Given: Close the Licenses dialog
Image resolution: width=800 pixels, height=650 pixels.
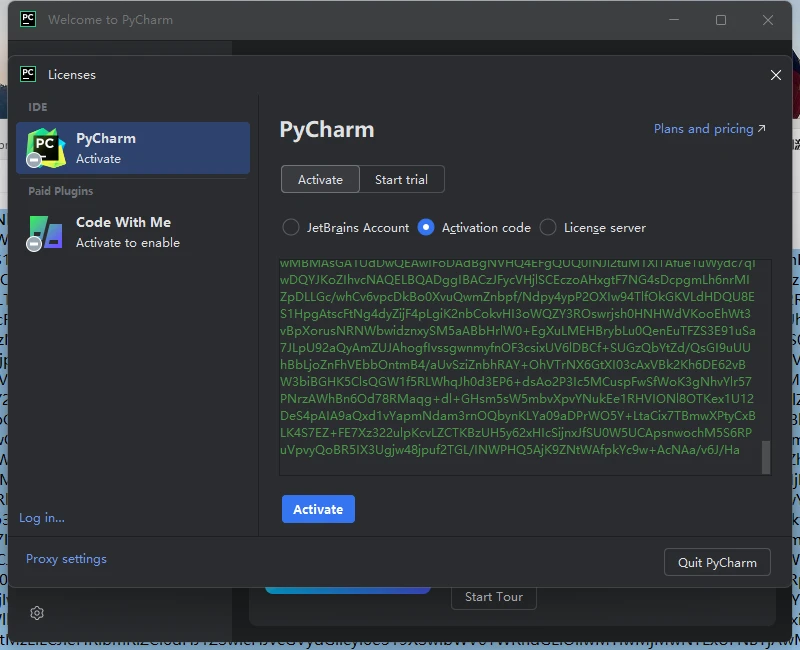Looking at the screenshot, I should pyautogui.click(x=776, y=75).
